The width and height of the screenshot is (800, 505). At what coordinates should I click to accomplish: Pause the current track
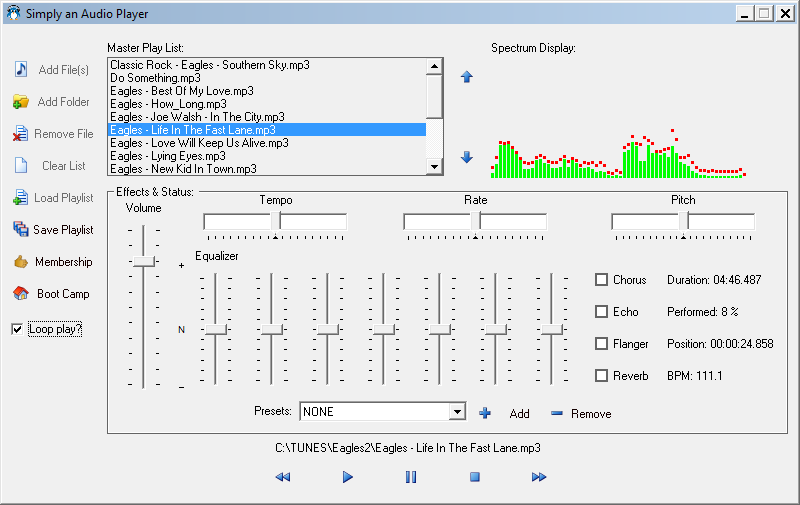411,477
